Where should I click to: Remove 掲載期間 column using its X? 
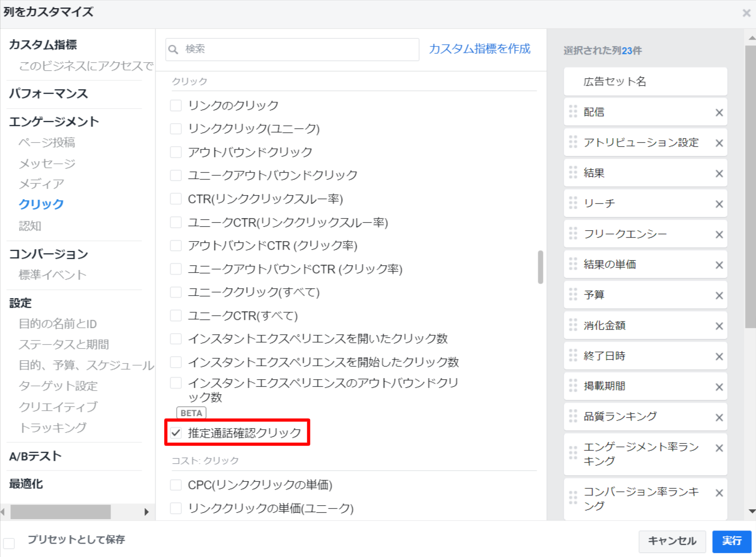point(719,387)
